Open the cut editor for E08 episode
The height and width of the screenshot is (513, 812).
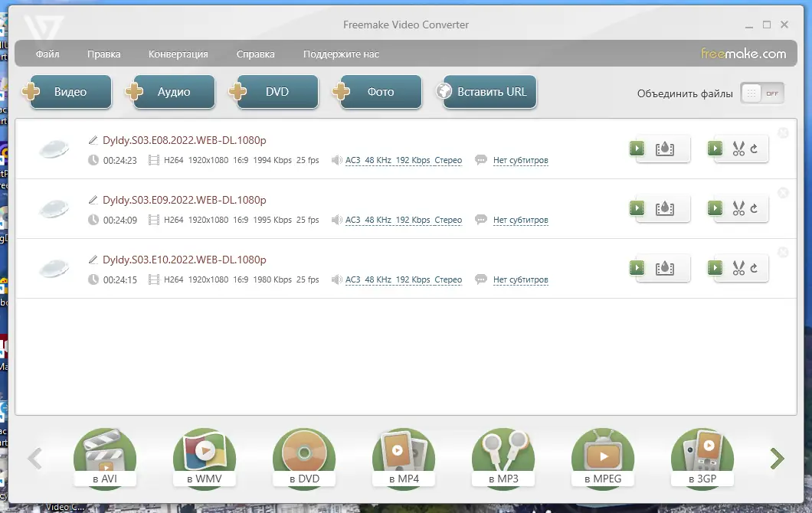coord(738,149)
